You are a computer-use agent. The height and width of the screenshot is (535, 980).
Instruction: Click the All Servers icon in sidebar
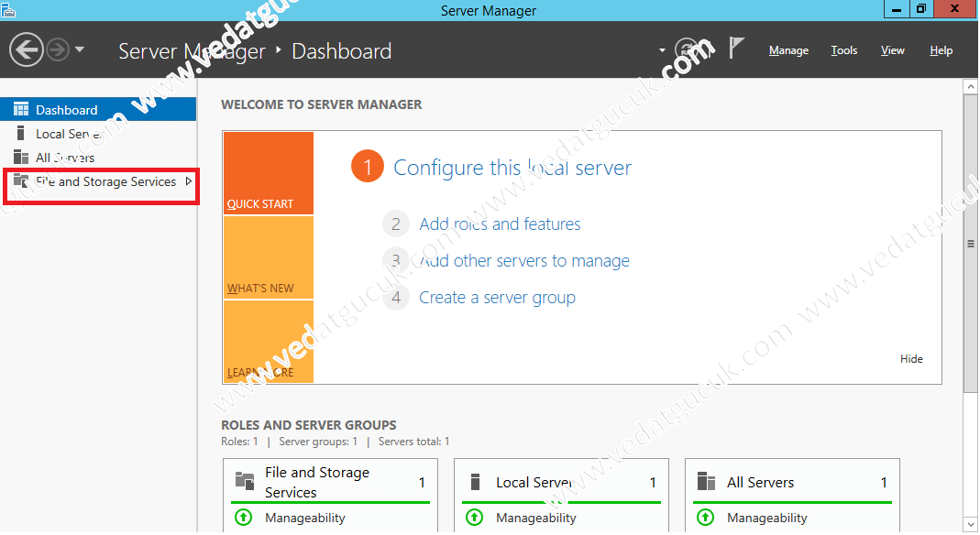[21, 157]
